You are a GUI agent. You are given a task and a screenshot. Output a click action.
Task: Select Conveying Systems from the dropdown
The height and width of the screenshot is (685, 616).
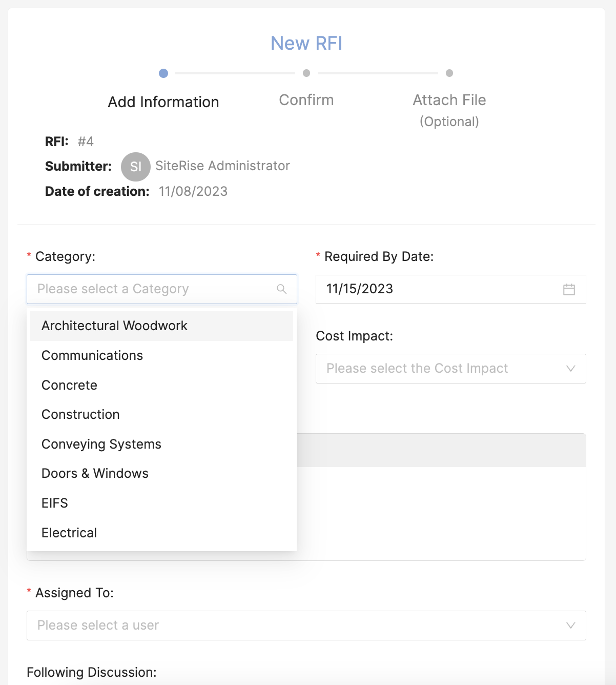tap(101, 444)
